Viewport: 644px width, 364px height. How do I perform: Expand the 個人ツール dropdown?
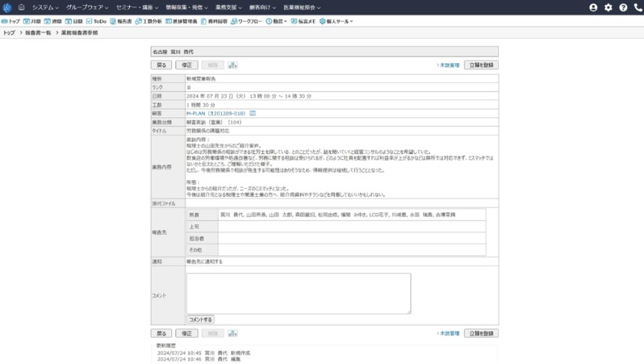[336, 21]
